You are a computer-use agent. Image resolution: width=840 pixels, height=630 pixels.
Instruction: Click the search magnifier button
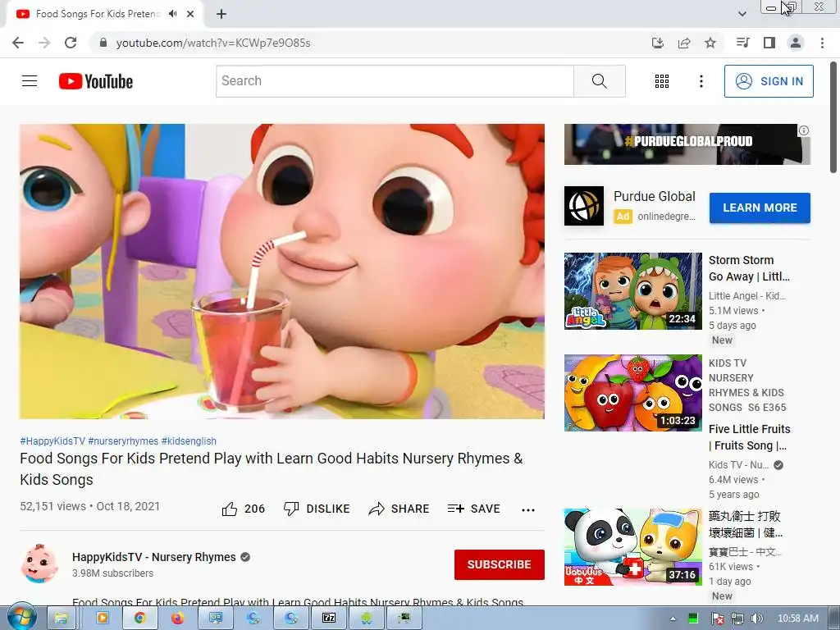[599, 81]
